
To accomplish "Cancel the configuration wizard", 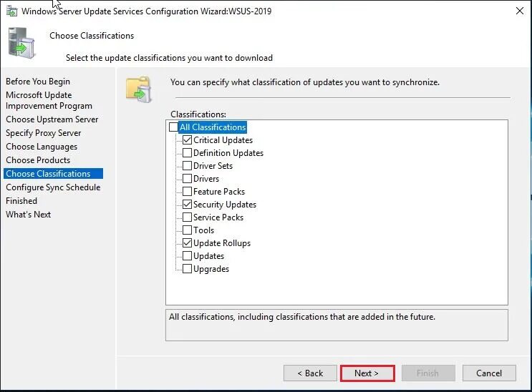I will pyautogui.click(x=489, y=373).
